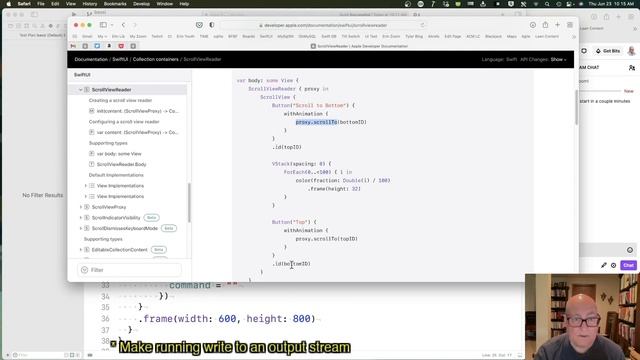Click smiley emoji icon in chat
This screenshot has width=640, height=360.
[x=630, y=250]
